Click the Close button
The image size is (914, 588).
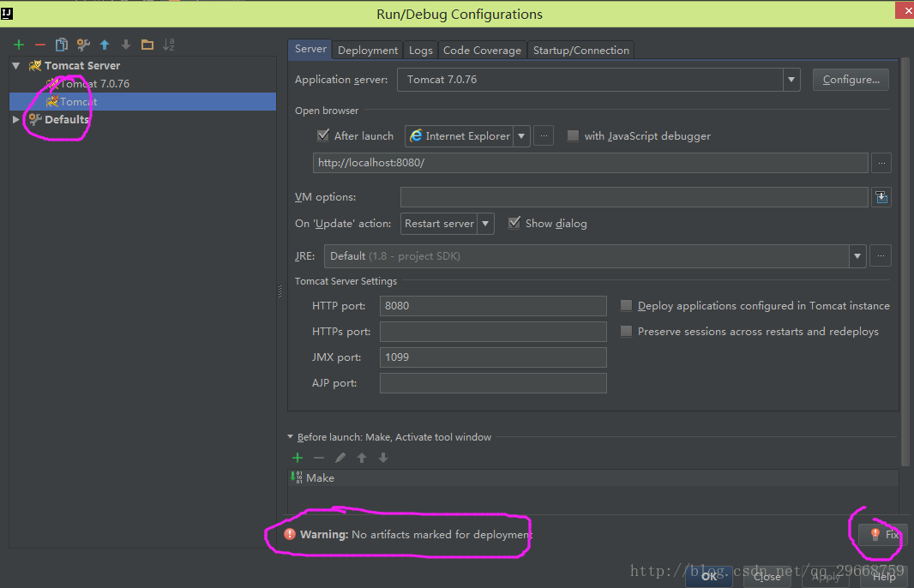[x=767, y=576]
